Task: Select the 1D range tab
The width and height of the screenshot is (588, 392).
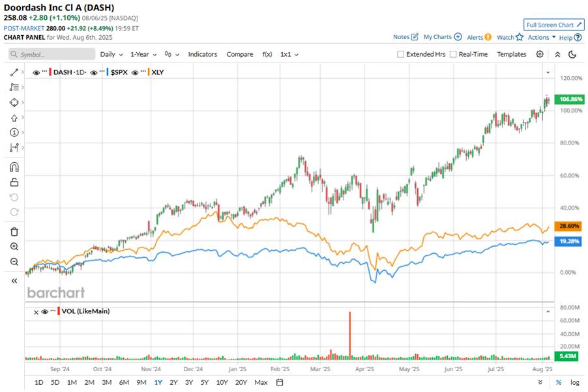Action: pyautogui.click(x=38, y=382)
